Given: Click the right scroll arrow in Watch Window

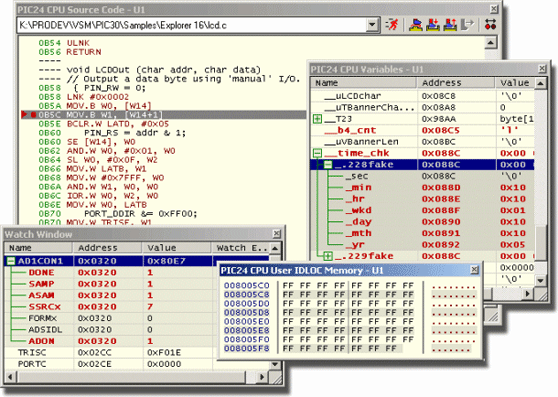Looking at the screenshot, I should [263, 377].
